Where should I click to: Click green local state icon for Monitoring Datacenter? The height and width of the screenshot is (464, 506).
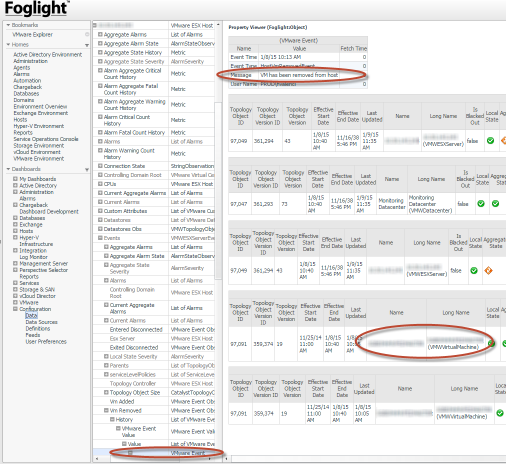pyautogui.click(x=481, y=203)
